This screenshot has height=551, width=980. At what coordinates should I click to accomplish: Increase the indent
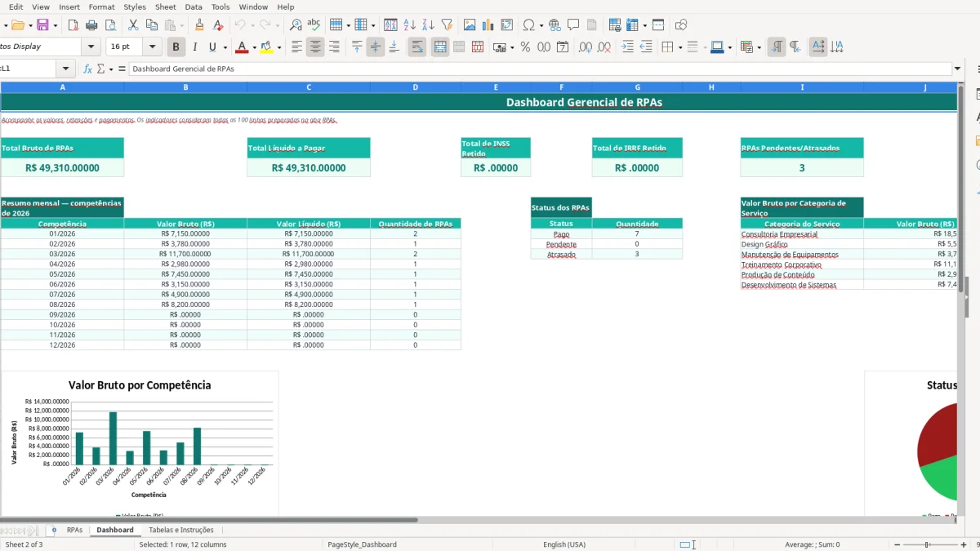627,47
